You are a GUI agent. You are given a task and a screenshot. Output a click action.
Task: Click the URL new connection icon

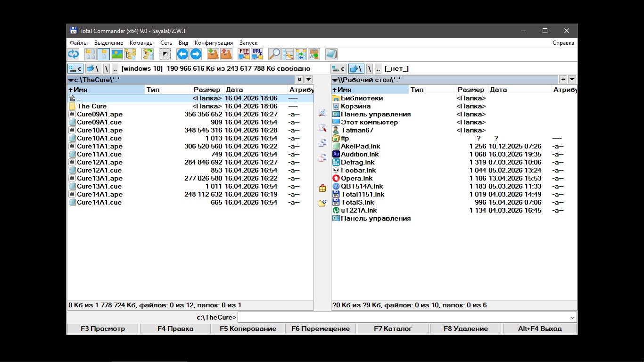tap(257, 54)
